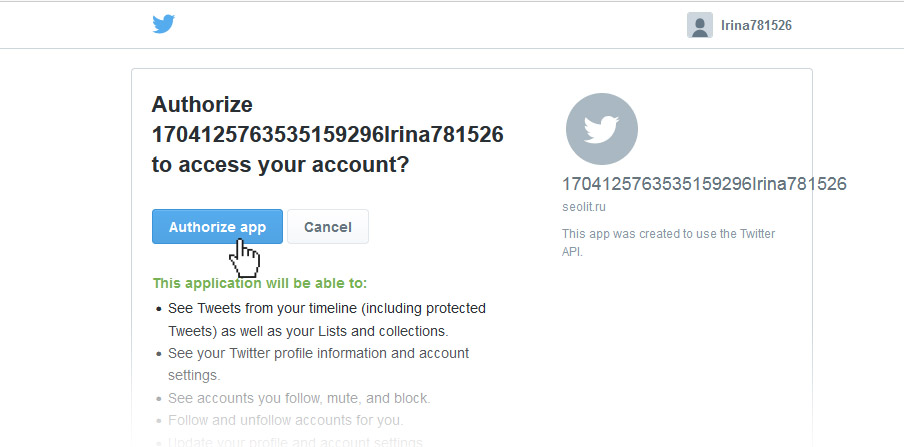Viewport: 904px width, 447px height.
Task: Cancel the authorization request
Action: [x=328, y=227]
